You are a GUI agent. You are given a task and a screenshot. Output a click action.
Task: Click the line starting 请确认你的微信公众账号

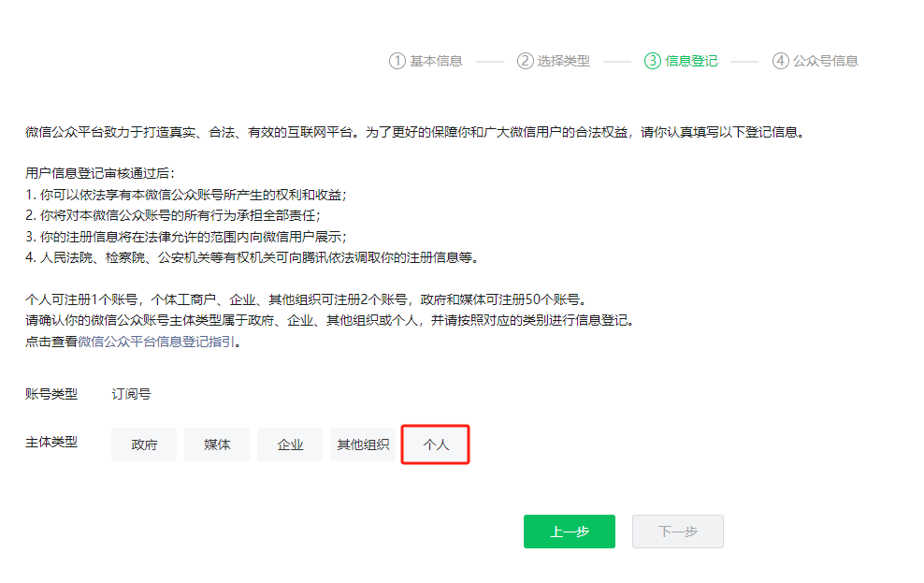click(x=330, y=321)
